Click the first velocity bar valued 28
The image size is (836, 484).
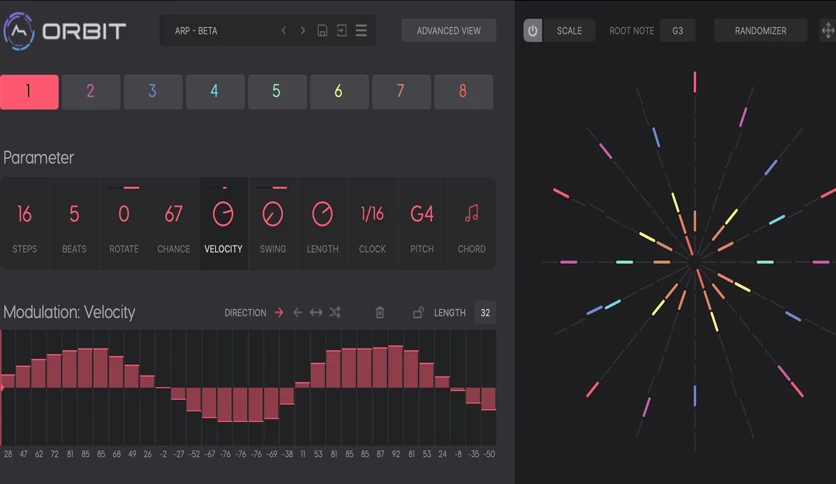coord(8,381)
